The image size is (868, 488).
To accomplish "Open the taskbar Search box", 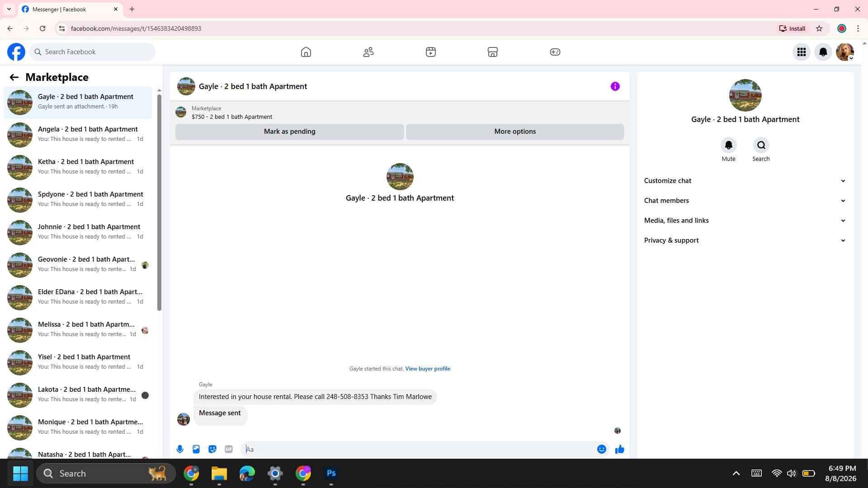I will [x=106, y=474].
